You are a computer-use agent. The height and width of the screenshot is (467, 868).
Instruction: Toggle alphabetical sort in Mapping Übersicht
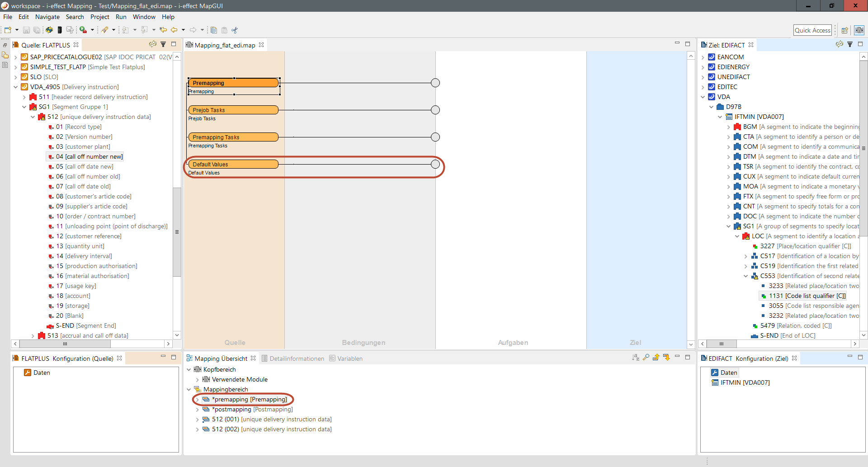coord(636,358)
